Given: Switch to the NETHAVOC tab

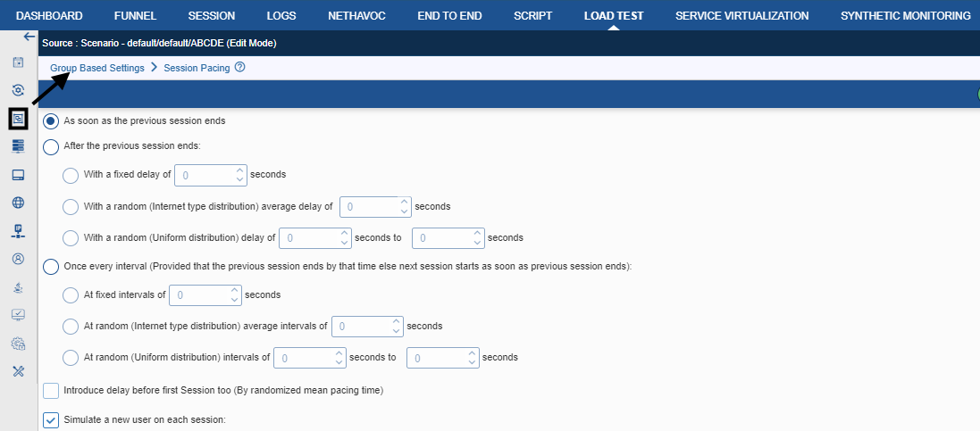Looking at the screenshot, I should click(356, 16).
